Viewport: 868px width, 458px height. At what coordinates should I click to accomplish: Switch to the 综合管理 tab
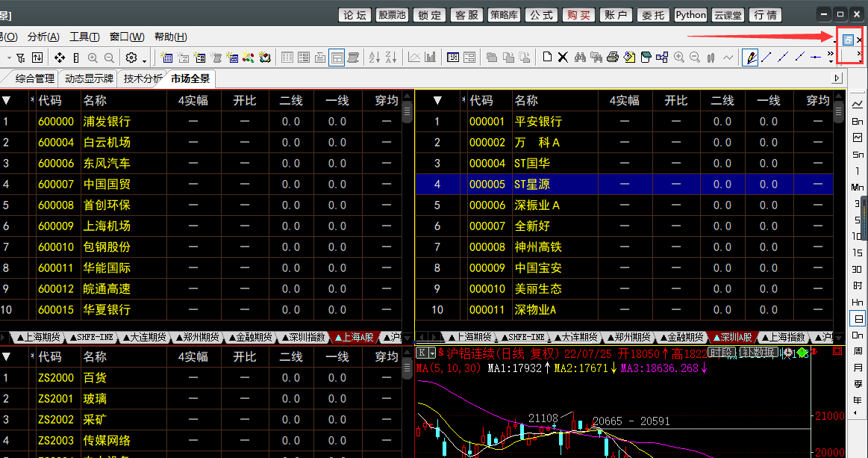(x=34, y=78)
